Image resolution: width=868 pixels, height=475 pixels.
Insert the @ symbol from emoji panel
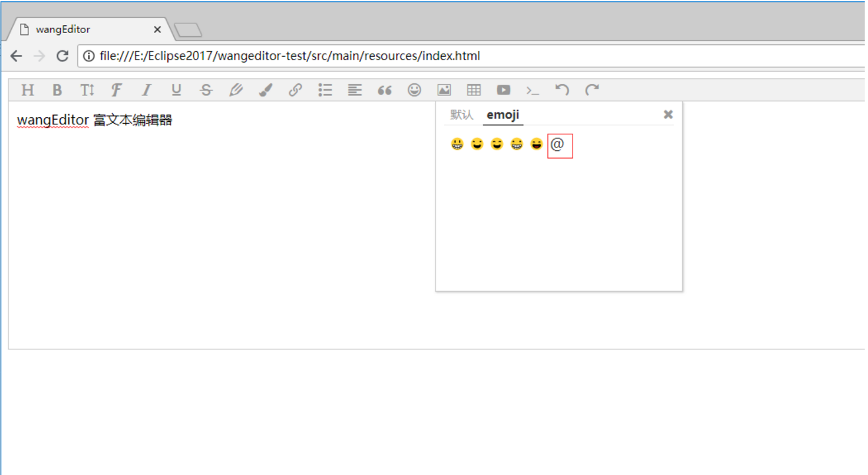(x=557, y=144)
